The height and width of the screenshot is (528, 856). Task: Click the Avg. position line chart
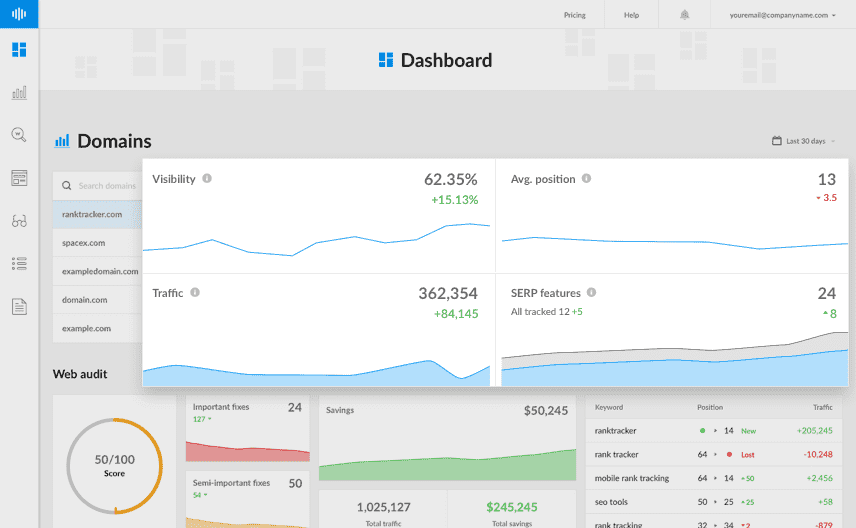point(675,243)
